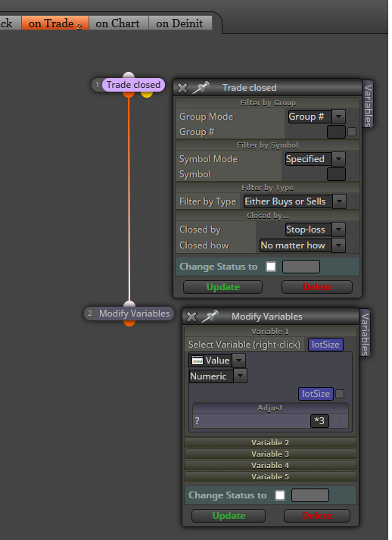This screenshot has height=540, width=392.
Task: Expand the Variable 4 section
Action: (270, 465)
